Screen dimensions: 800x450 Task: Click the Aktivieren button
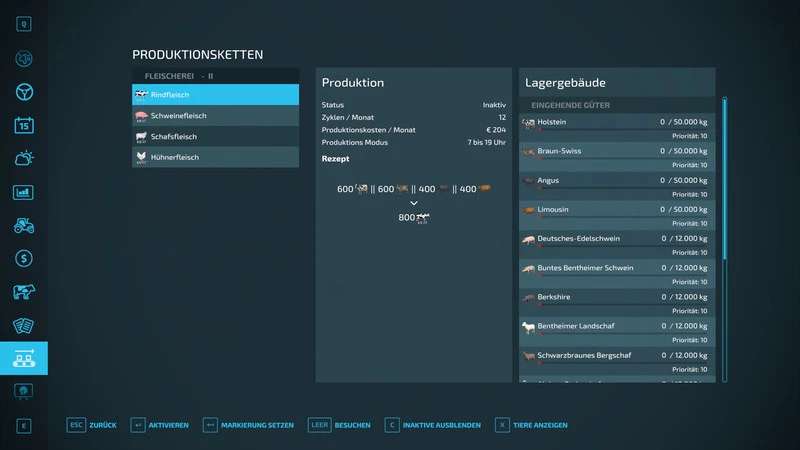(x=160, y=425)
